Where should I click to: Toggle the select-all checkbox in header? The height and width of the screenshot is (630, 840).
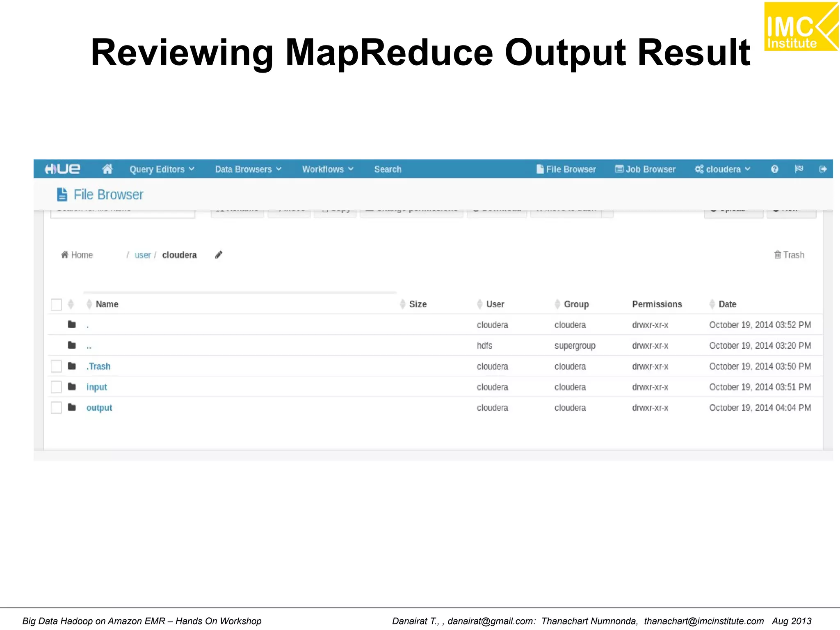(x=56, y=304)
